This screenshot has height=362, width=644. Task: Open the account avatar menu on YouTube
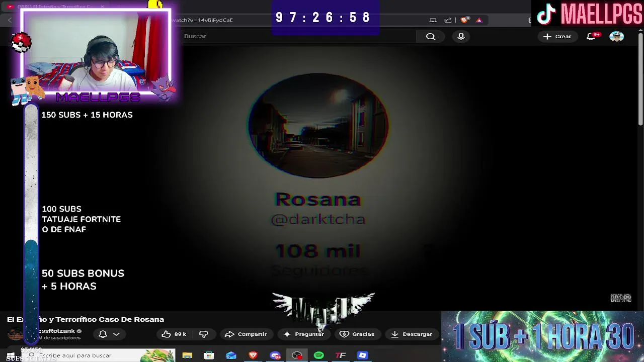pyautogui.click(x=616, y=36)
